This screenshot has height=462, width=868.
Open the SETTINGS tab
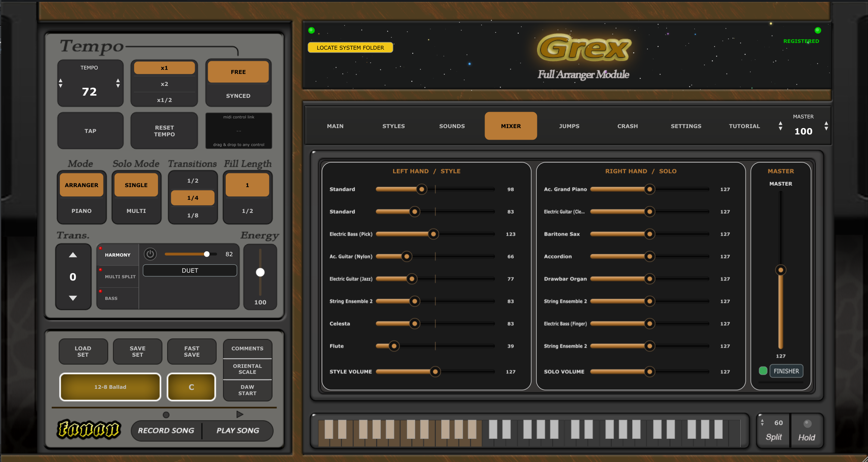point(686,126)
